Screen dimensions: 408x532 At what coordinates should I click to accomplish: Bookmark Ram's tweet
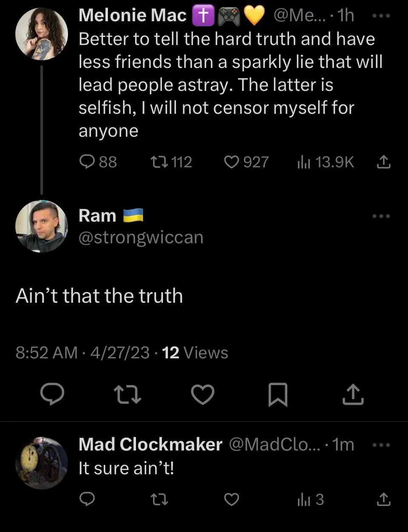tap(278, 394)
